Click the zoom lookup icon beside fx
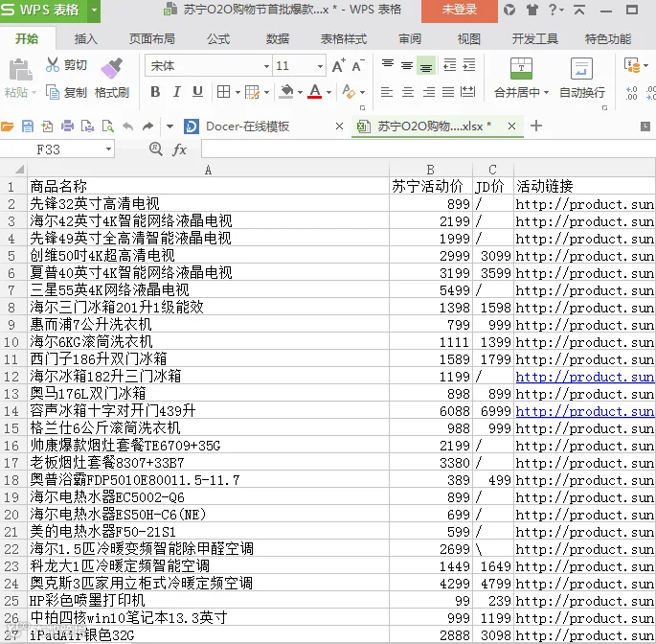This screenshot has width=656, height=644. click(x=156, y=149)
